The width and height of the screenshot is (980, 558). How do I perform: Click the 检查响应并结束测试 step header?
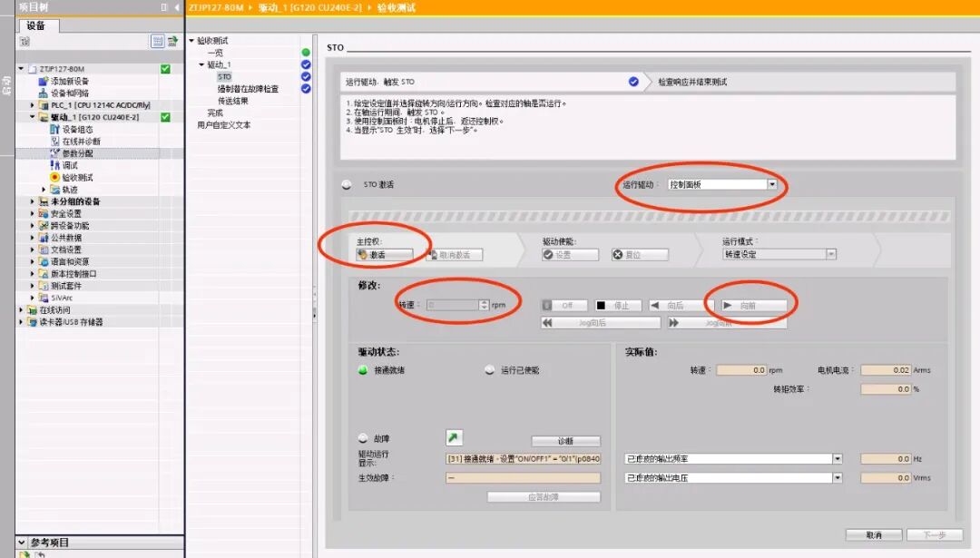pos(691,82)
